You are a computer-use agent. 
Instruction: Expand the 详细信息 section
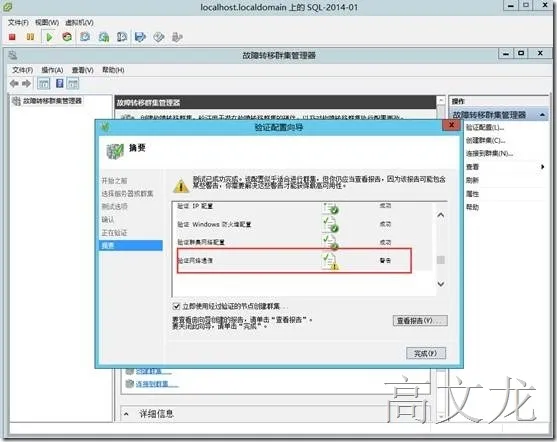126,414
